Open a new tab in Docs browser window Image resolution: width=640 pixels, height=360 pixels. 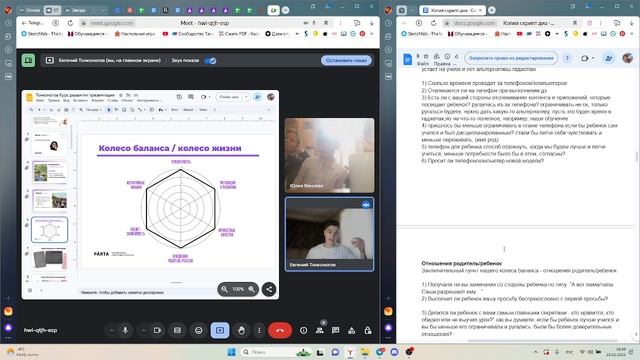pos(491,10)
